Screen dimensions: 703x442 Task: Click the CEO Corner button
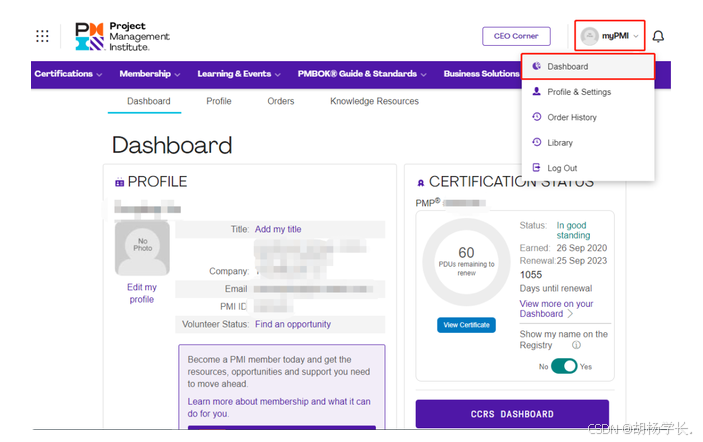(516, 36)
